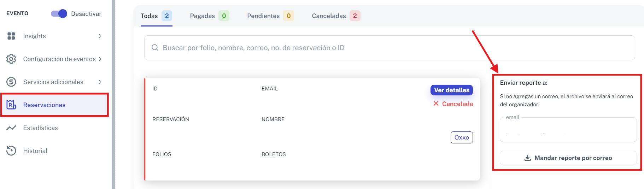Click the Oxxo payment tag
The image size is (644, 189).
462,137
